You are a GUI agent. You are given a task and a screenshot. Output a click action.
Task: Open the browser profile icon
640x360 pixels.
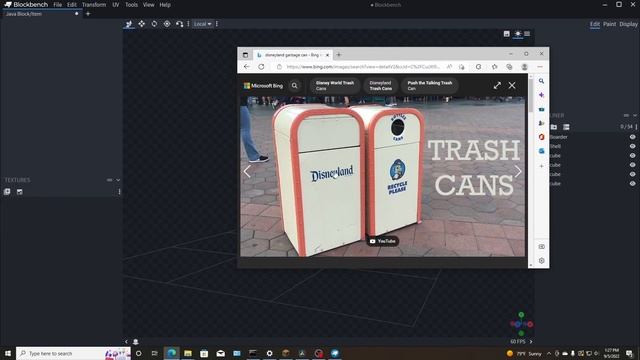[524, 67]
